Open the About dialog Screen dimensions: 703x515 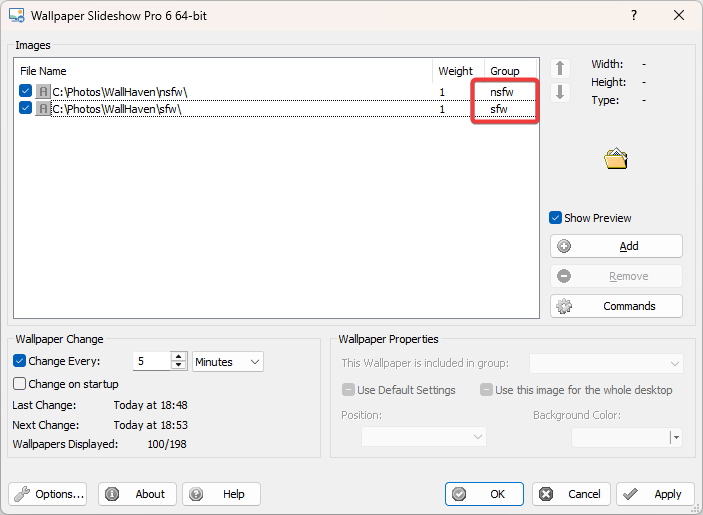coord(137,494)
